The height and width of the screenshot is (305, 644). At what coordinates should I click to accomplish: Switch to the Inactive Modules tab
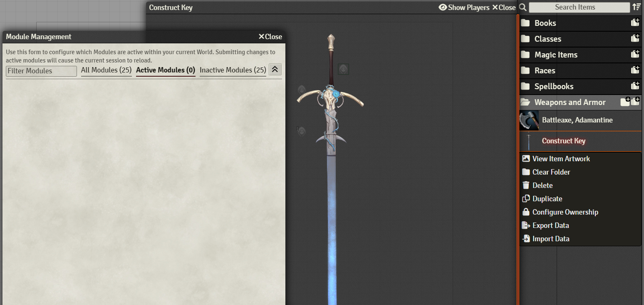pos(233,70)
